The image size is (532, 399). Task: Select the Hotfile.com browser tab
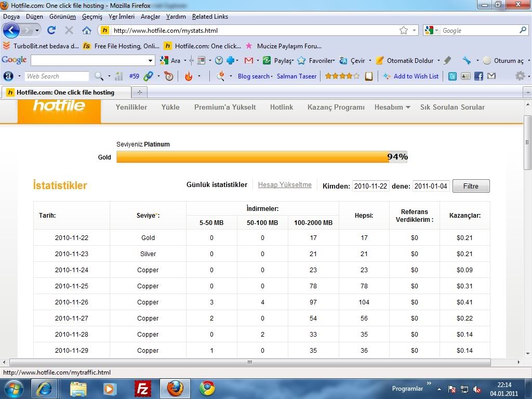click(x=66, y=92)
